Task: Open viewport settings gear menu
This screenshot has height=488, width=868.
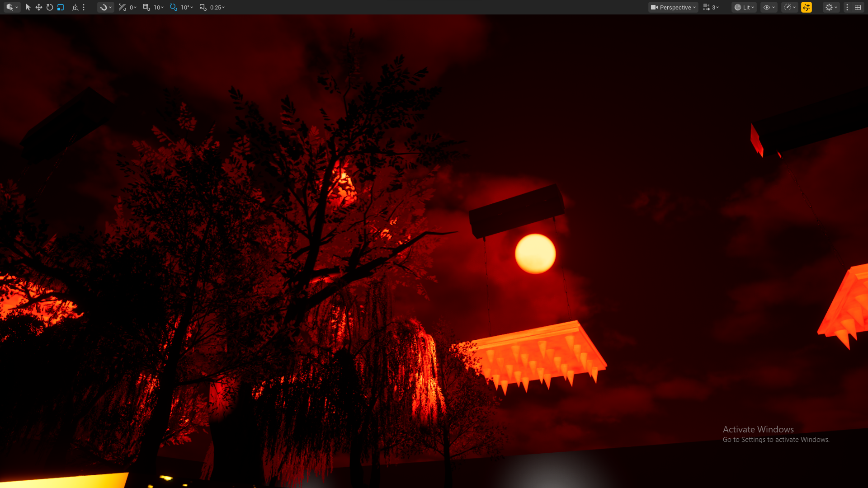Action: (x=831, y=7)
